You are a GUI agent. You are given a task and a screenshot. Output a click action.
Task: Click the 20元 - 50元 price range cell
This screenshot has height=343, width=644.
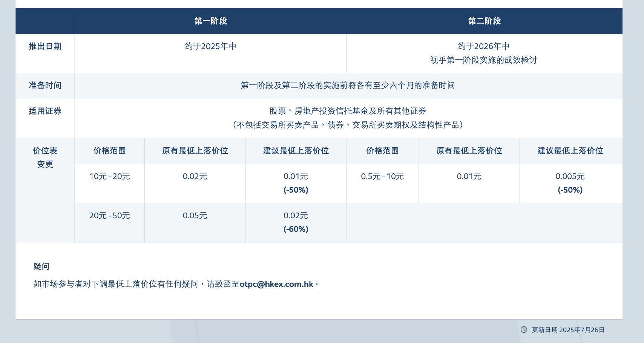109,216
